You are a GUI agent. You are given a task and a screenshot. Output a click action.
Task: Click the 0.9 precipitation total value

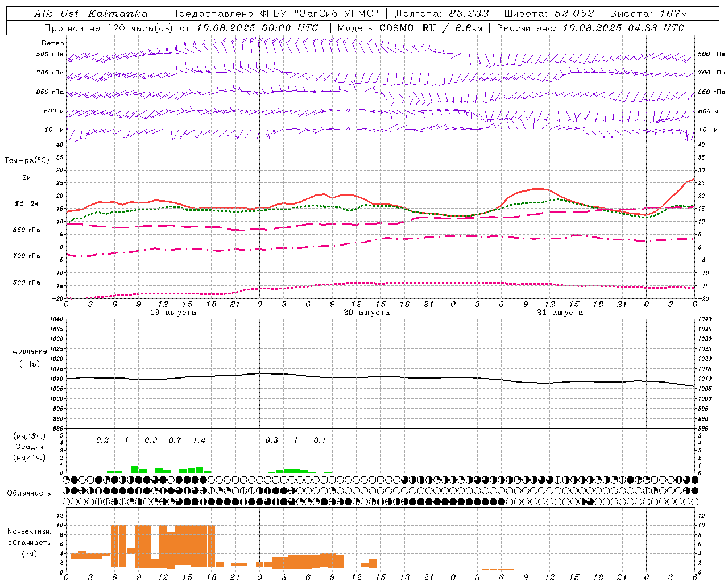[151, 440]
